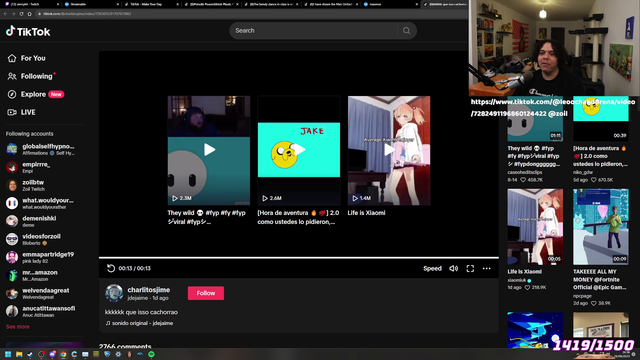Open Windows Start menu
This screenshot has width=640, height=360.
click(8, 354)
